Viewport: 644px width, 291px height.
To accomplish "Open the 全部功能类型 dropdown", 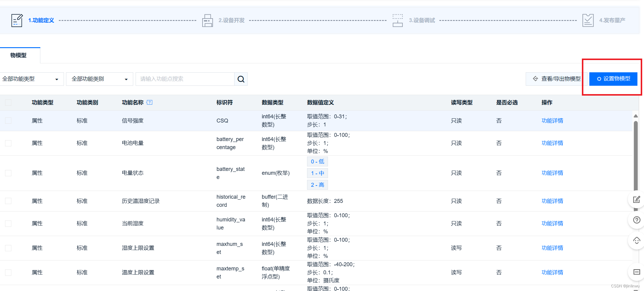I will click(32, 79).
